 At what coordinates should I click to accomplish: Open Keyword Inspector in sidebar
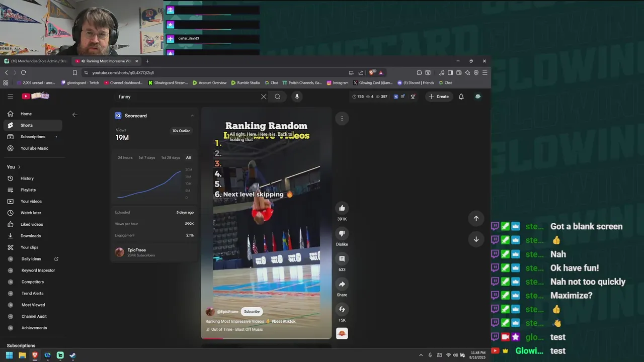click(x=33, y=270)
